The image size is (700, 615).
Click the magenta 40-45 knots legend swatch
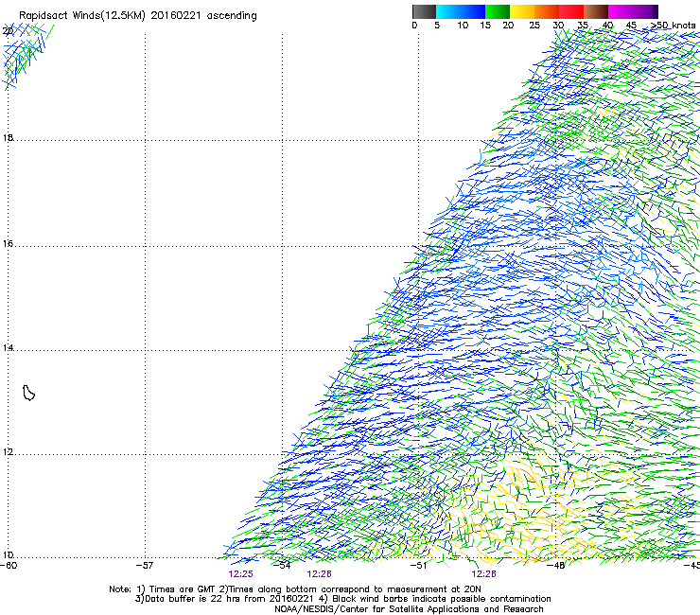[621, 11]
